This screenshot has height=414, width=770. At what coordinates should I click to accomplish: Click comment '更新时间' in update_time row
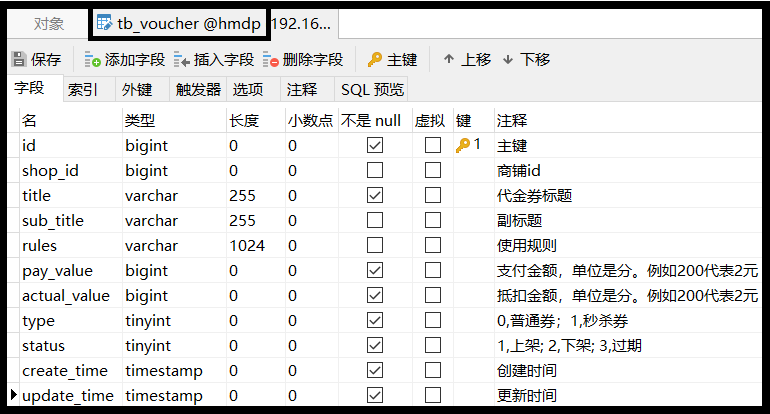(x=526, y=395)
